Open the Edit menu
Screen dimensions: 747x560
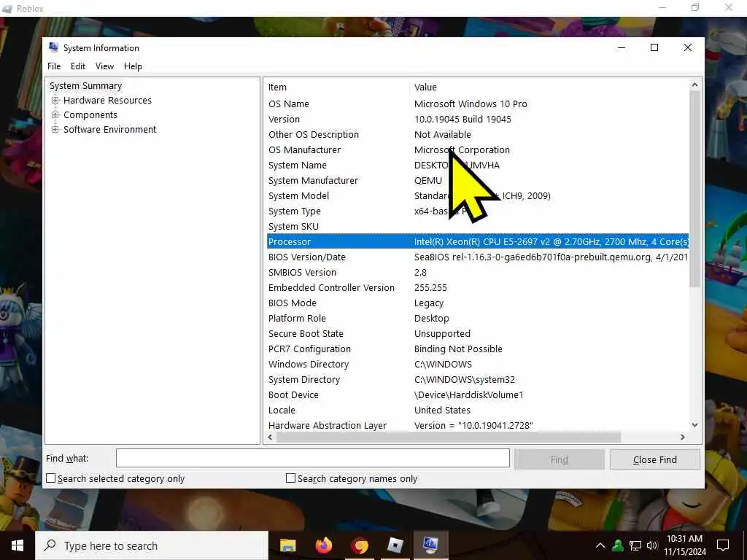coord(78,66)
